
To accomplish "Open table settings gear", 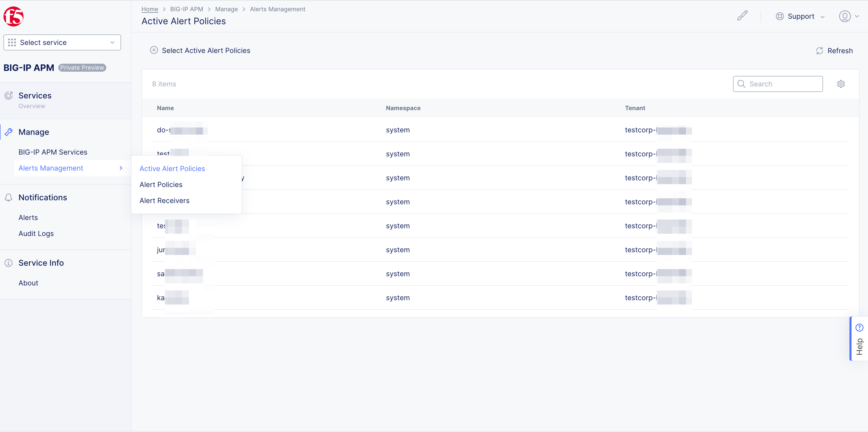I will click(841, 84).
